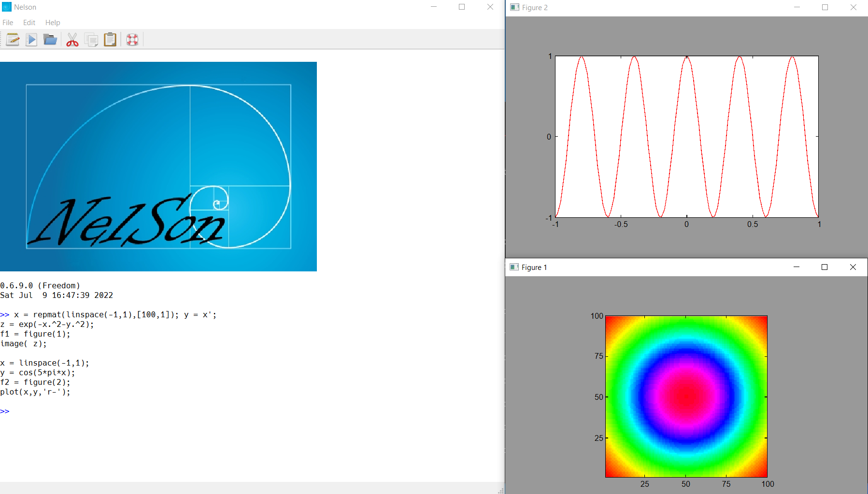868x494 pixels.
Task: Maximize the Figure 1 window
Action: (x=825, y=267)
